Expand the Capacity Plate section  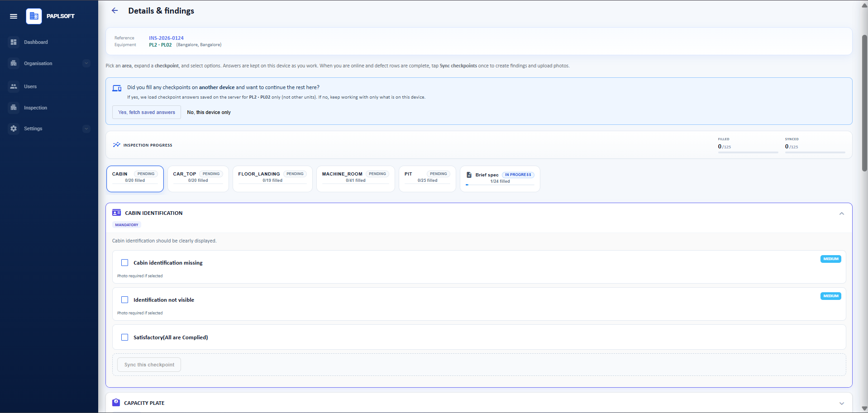click(841, 404)
